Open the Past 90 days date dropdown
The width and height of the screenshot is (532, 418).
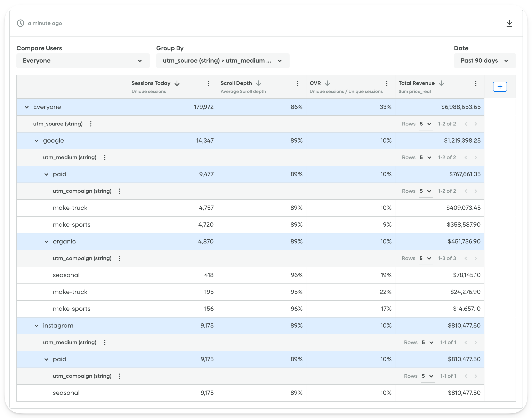coord(485,61)
